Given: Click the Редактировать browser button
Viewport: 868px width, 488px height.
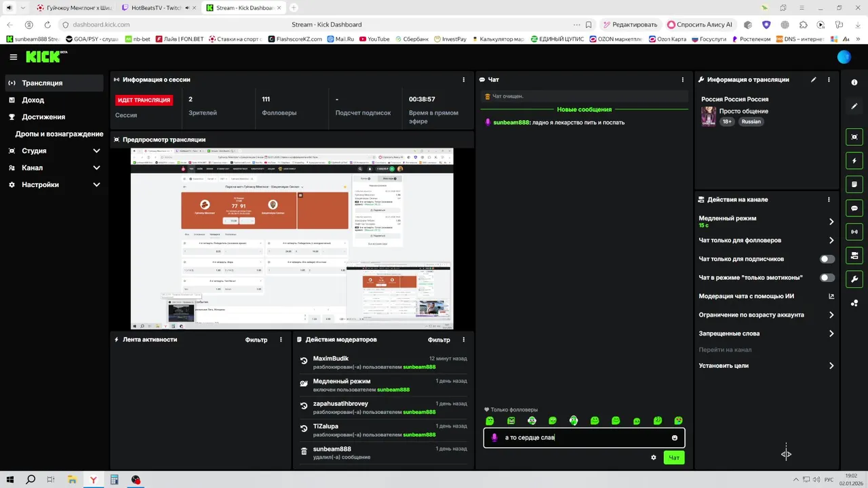Looking at the screenshot, I should coord(629,24).
